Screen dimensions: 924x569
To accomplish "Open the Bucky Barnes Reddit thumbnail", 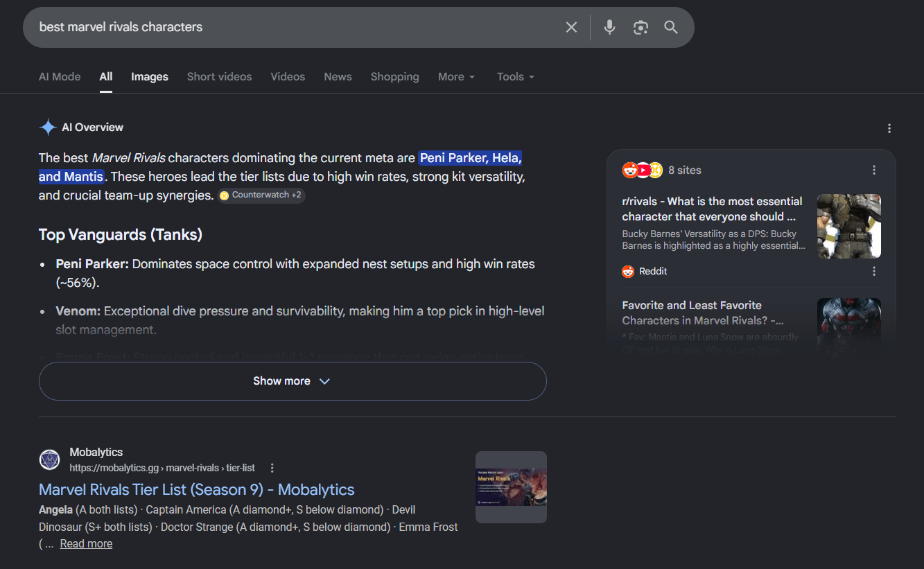I will (x=849, y=226).
